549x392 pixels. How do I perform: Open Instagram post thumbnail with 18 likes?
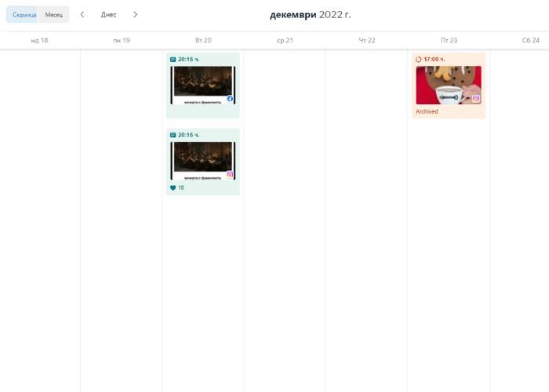[202, 161]
